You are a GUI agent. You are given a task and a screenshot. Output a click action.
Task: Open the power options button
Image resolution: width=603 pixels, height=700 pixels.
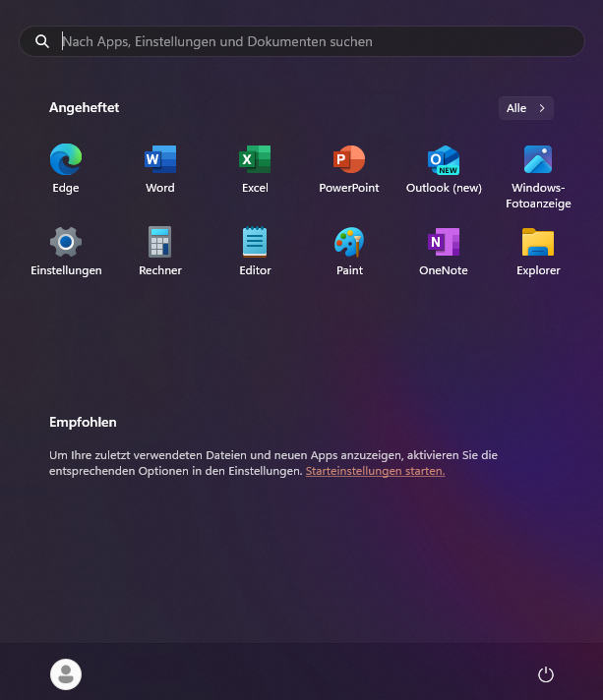[545, 674]
